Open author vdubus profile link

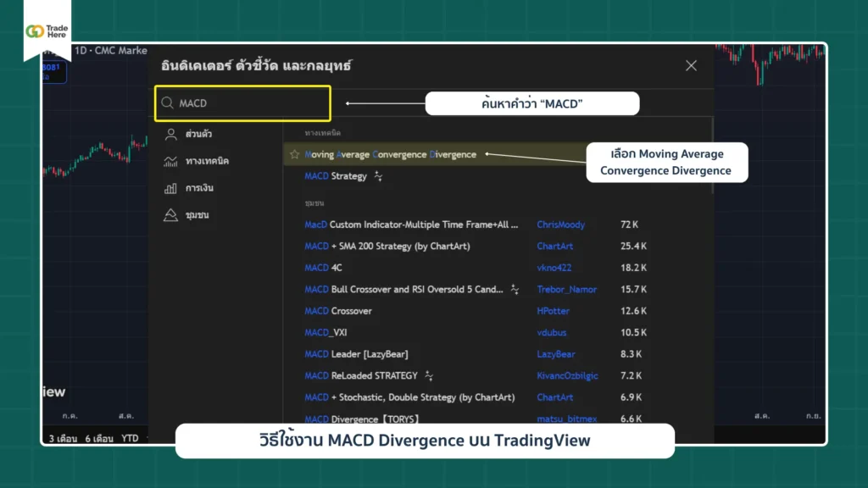pos(551,332)
